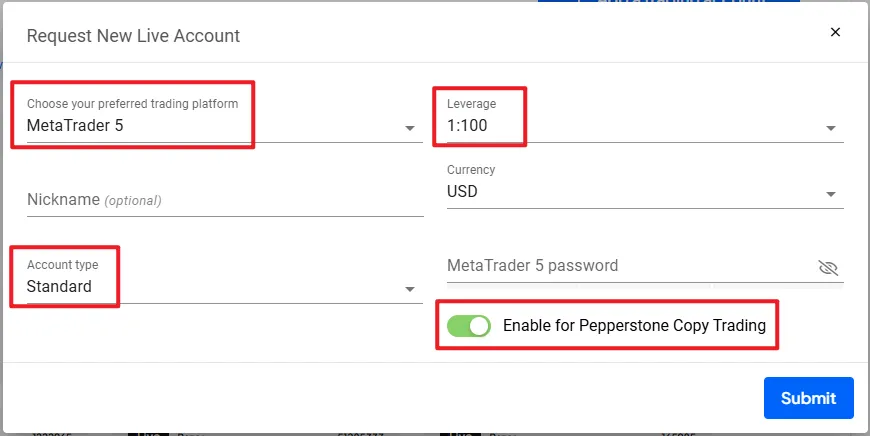870x436 pixels.
Task: Click the Currency field label
Action: pyautogui.click(x=471, y=170)
